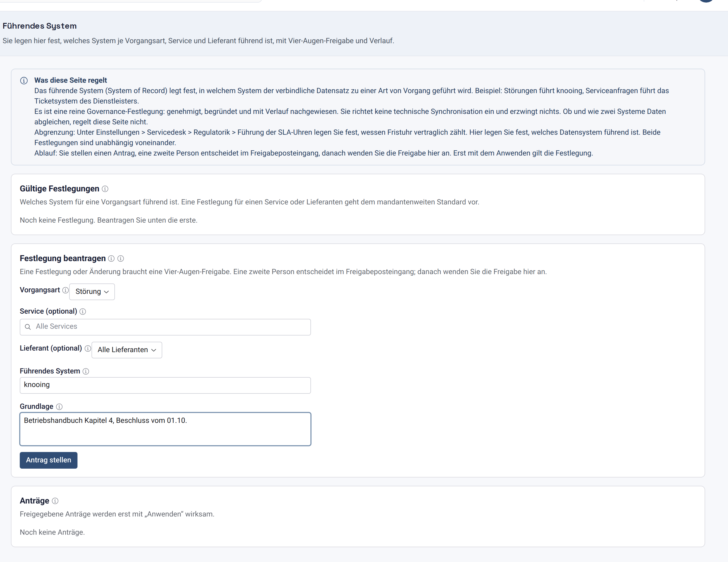Expand the Alle Lieferanten dropdown
The width and height of the screenshot is (728, 562).
[x=127, y=350]
